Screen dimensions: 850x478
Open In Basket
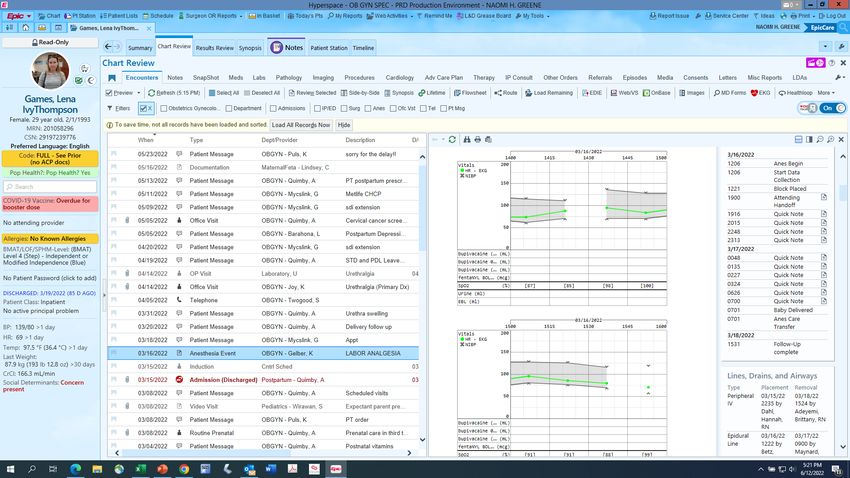(x=265, y=16)
